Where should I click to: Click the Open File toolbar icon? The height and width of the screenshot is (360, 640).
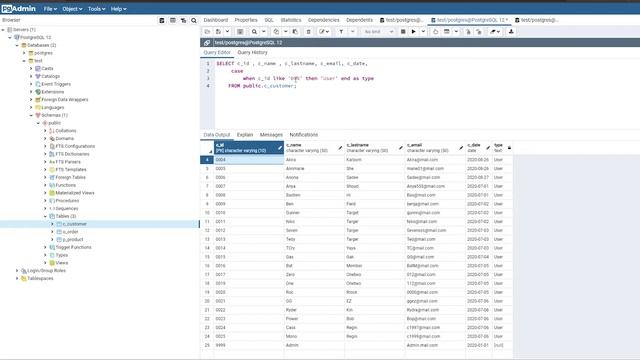(x=207, y=32)
